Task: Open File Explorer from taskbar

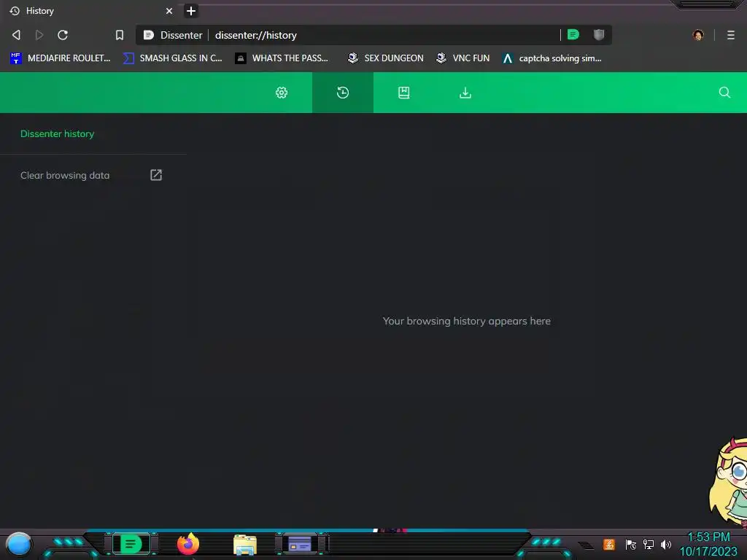Action: 245,545
